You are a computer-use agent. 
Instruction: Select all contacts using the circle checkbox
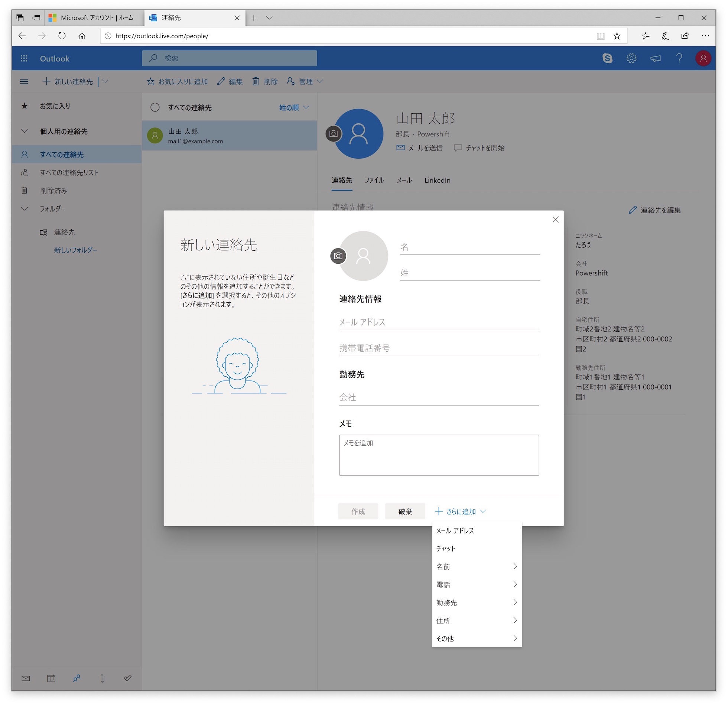[155, 107]
